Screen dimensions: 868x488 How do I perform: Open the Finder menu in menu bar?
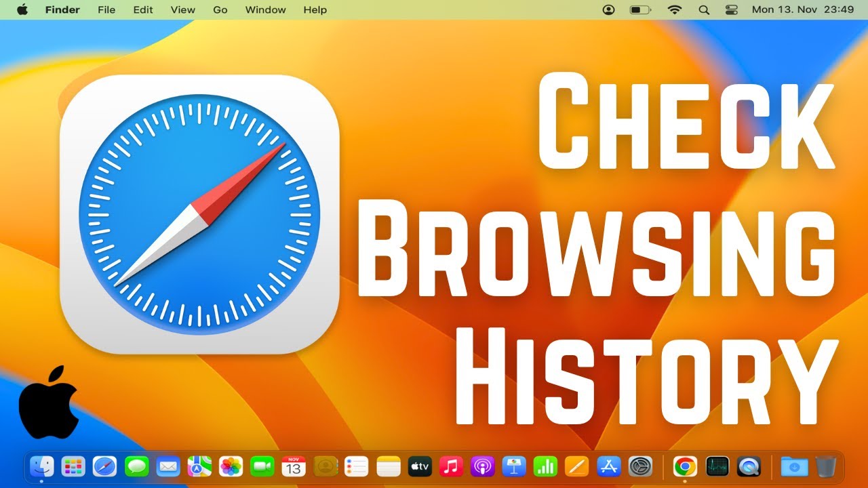62,9
